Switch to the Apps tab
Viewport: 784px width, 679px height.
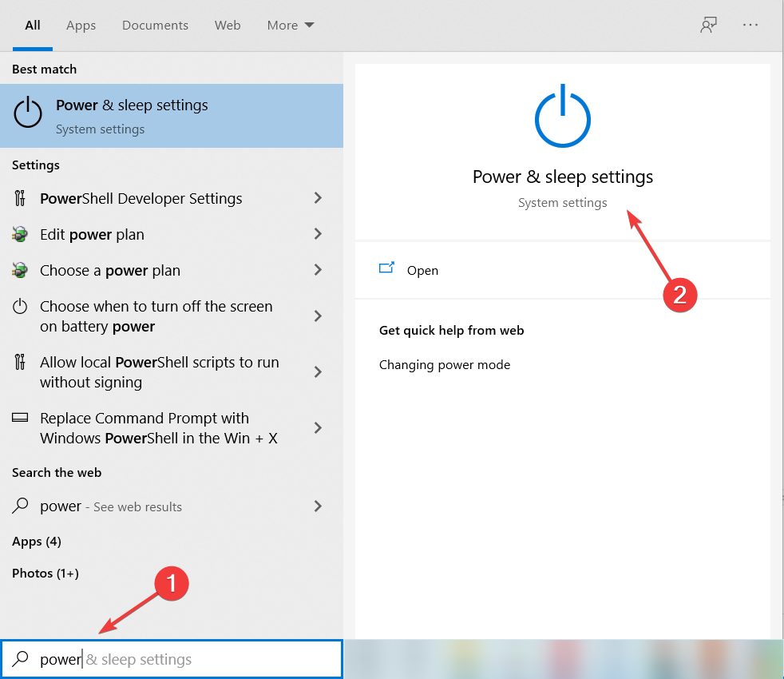[x=81, y=25]
